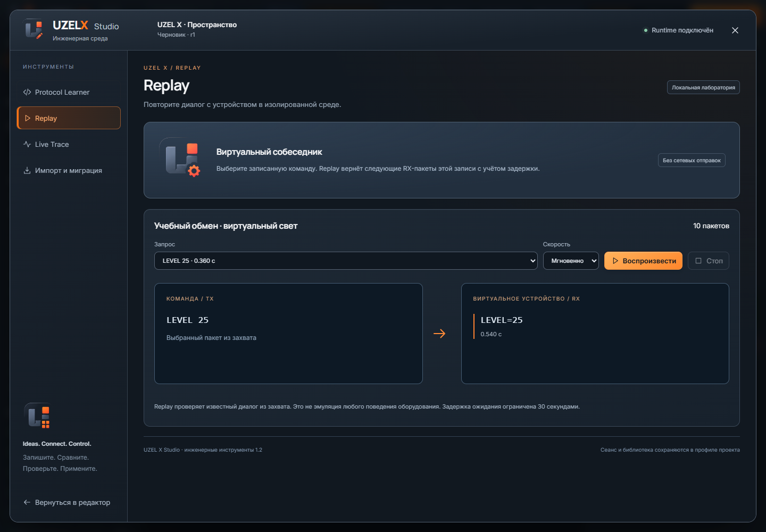Click the UZEL X · Пространство project title

197,24
